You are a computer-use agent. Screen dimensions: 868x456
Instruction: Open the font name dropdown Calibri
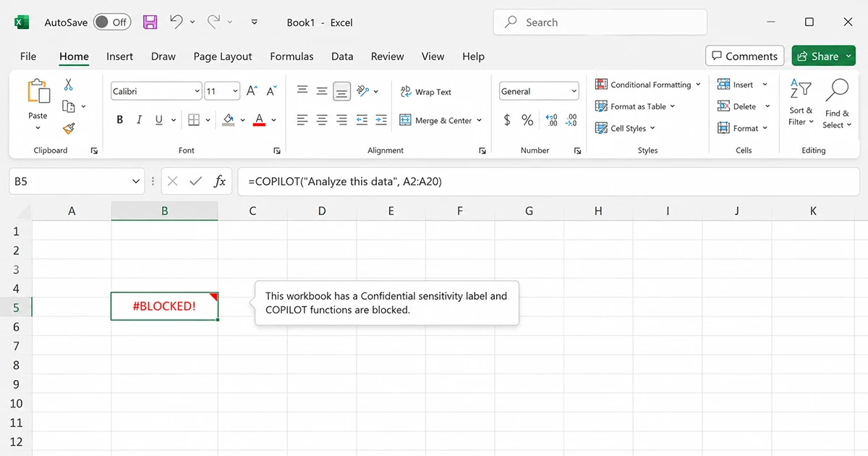pyautogui.click(x=197, y=91)
